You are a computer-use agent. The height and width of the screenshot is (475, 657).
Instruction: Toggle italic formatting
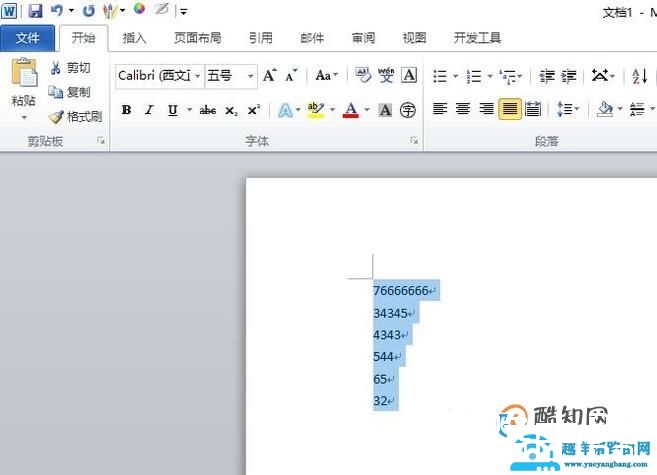[x=149, y=110]
